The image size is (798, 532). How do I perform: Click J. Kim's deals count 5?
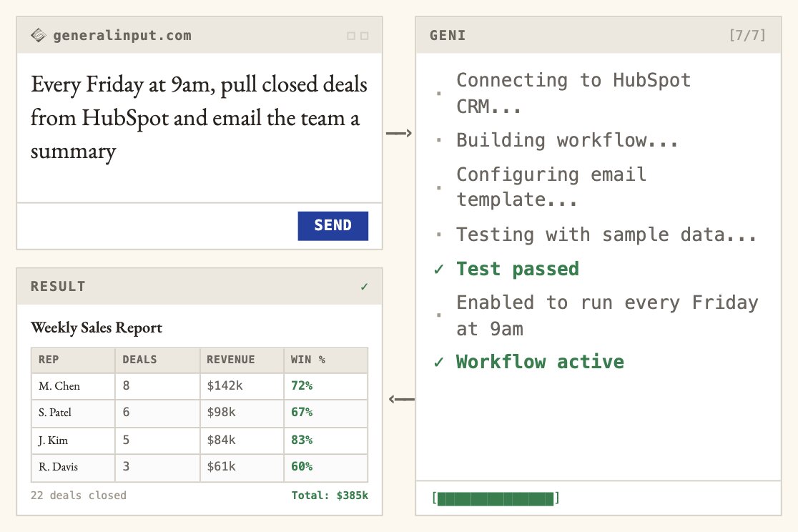coord(157,440)
